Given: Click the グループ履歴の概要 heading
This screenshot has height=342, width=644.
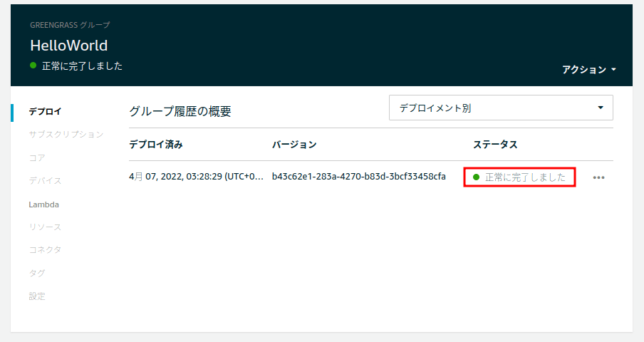Looking at the screenshot, I should point(180,111).
